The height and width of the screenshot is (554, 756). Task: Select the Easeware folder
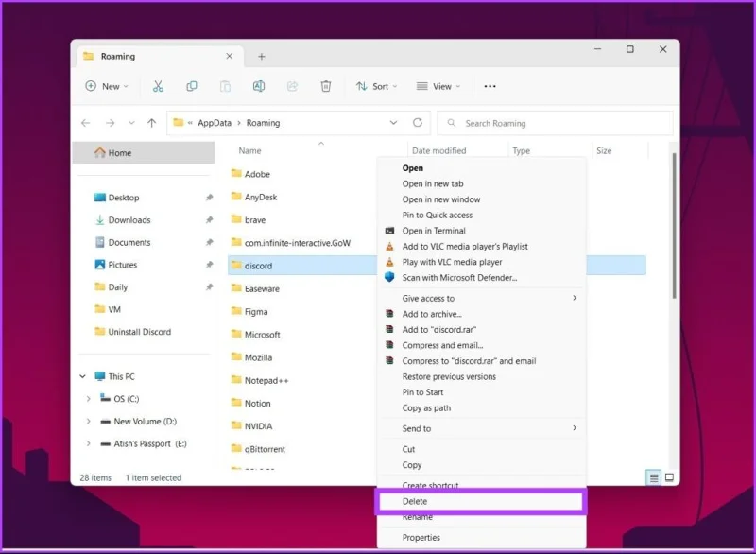263,288
